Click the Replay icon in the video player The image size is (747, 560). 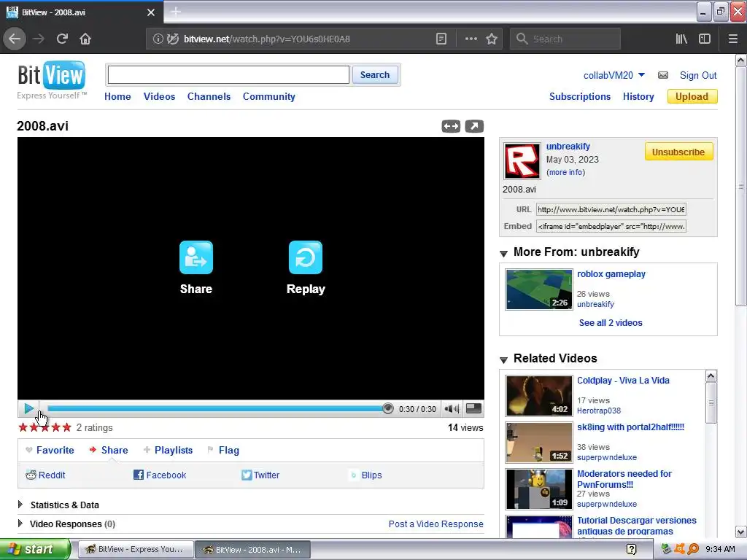coord(306,257)
